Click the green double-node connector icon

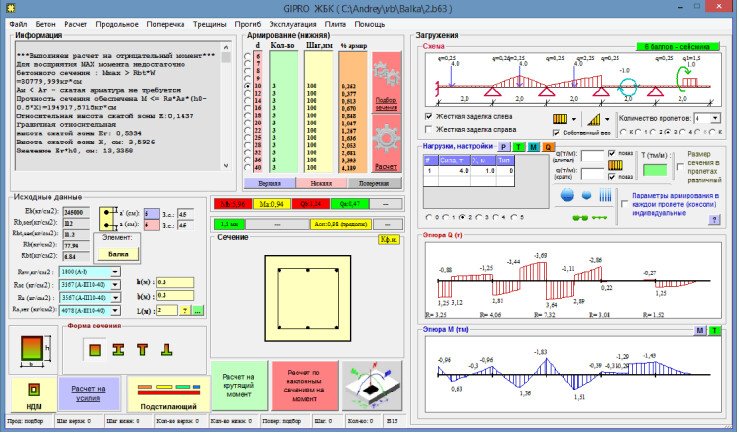coord(580,218)
